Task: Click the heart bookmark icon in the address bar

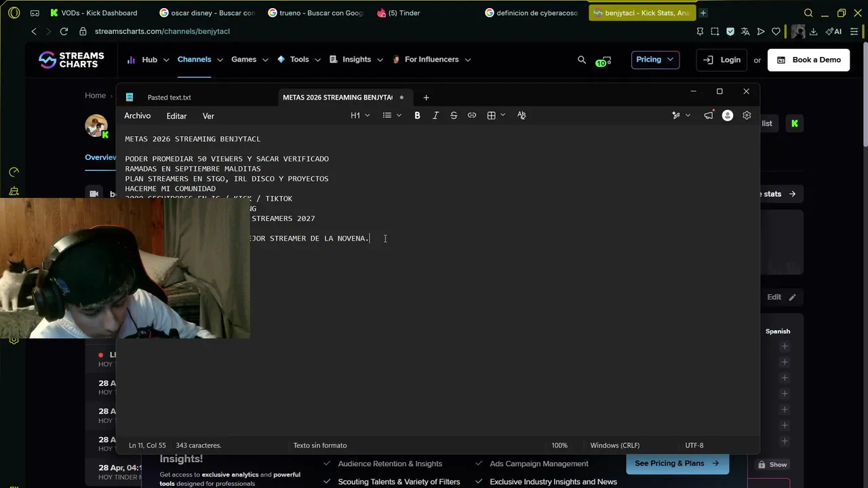Action: click(x=776, y=31)
